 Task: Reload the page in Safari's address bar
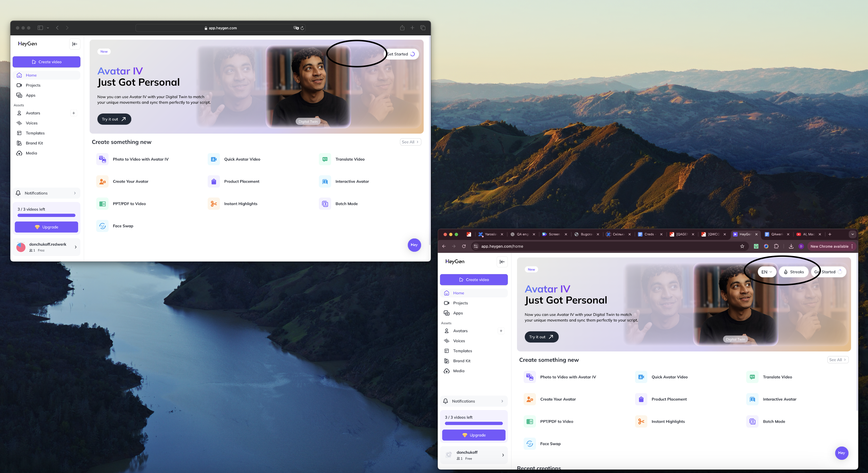pyautogui.click(x=302, y=28)
